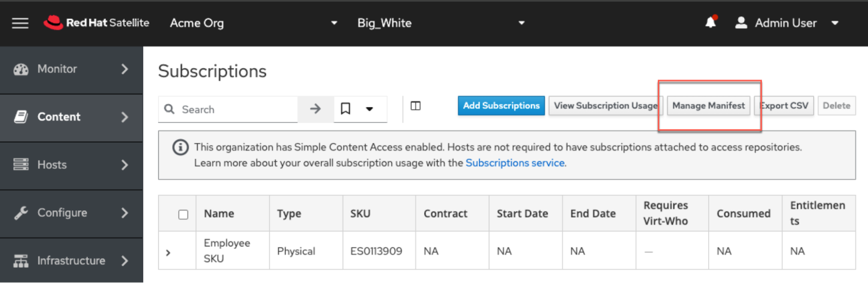Viewport: 868px width, 283px height.
Task: Click the info icon in banner
Action: pos(181,148)
